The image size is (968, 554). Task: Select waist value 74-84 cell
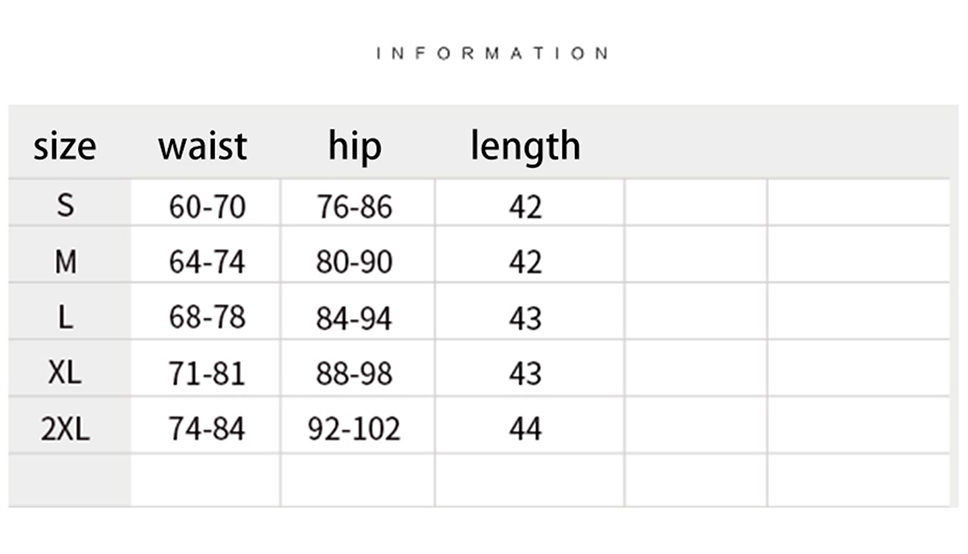tap(207, 429)
